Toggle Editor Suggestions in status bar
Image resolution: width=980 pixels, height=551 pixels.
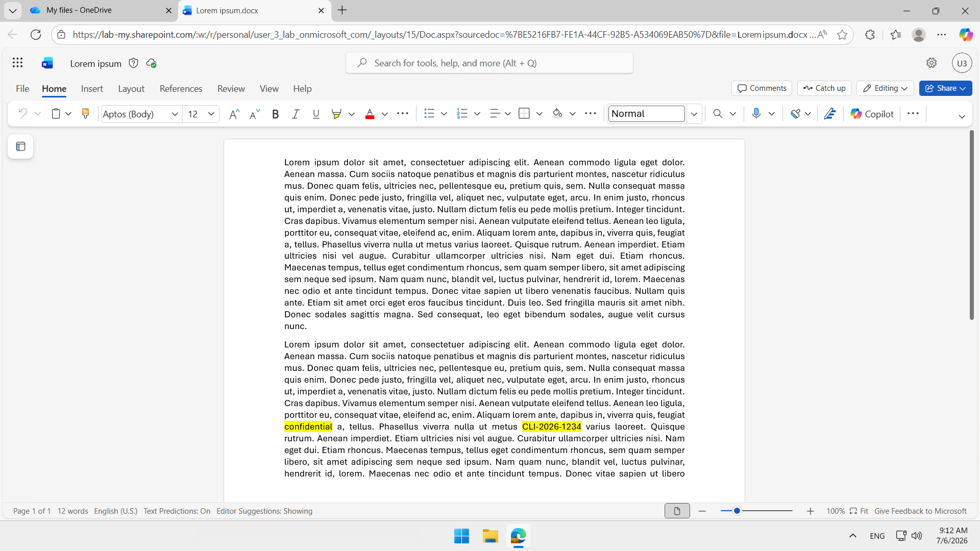(264, 511)
